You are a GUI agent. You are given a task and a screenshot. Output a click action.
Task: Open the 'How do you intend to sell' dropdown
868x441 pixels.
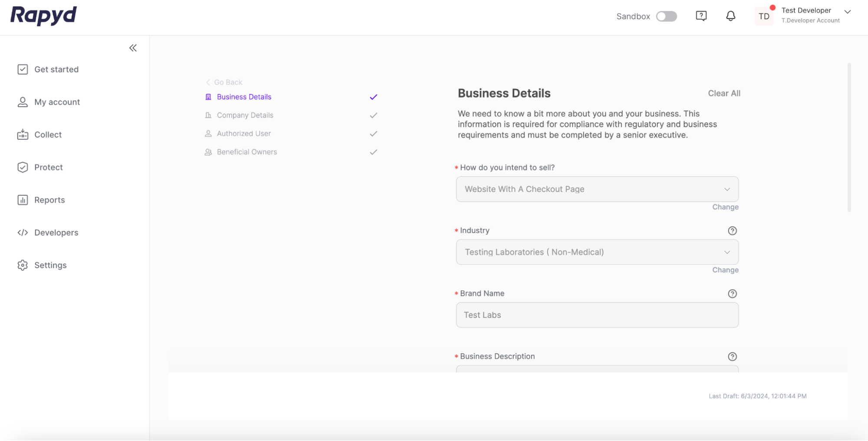pyautogui.click(x=597, y=189)
